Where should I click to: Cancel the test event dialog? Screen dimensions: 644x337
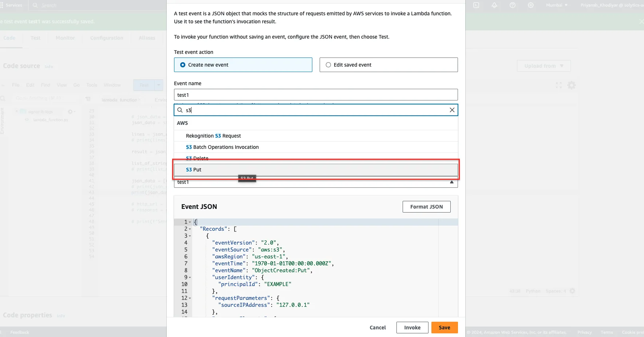point(378,328)
